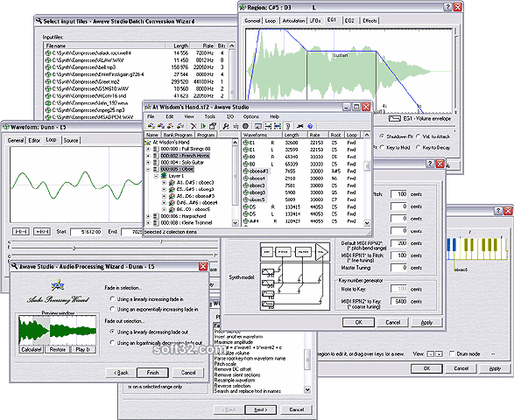Click the second loop slider handle in Waveform window
Screen dimensions: 514x420
[74, 248]
